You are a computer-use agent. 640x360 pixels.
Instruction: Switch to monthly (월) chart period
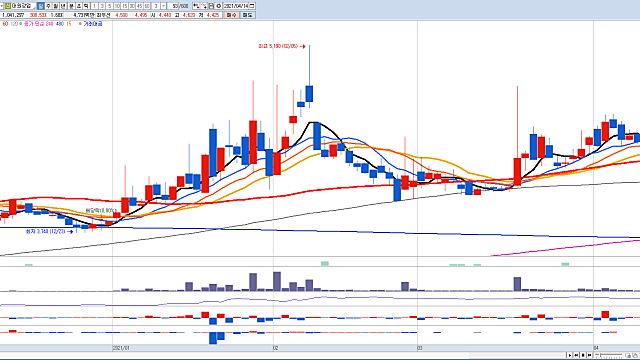pyautogui.click(x=55, y=6)
